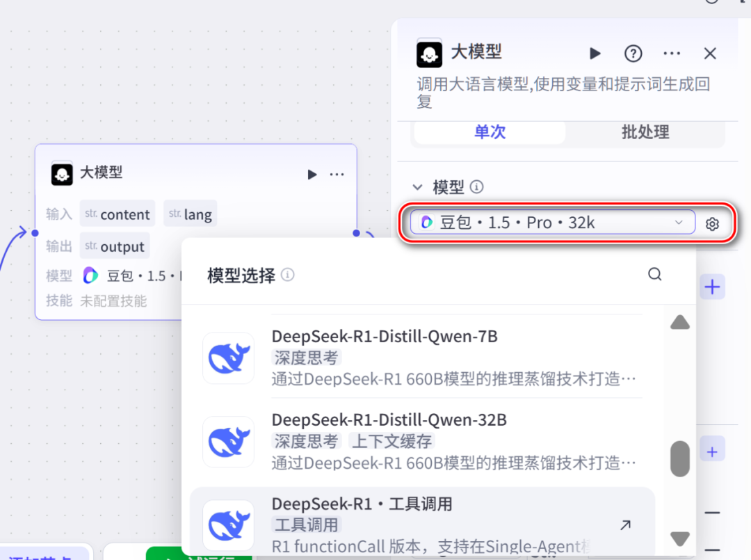Open DeepSeek-R1·工具调用 details arrow link

[x=625, y=525]
